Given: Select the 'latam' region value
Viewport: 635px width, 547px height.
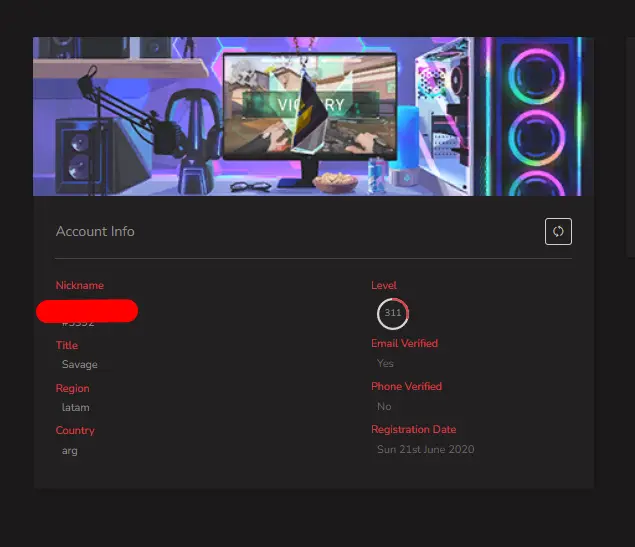Looking at the screenshot, I should [x=76, y=407].
